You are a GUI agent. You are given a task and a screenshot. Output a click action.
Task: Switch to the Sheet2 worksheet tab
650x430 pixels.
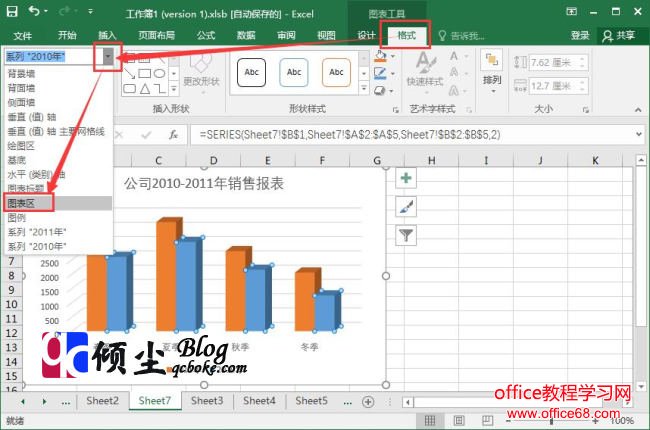(x=102, y=401)
